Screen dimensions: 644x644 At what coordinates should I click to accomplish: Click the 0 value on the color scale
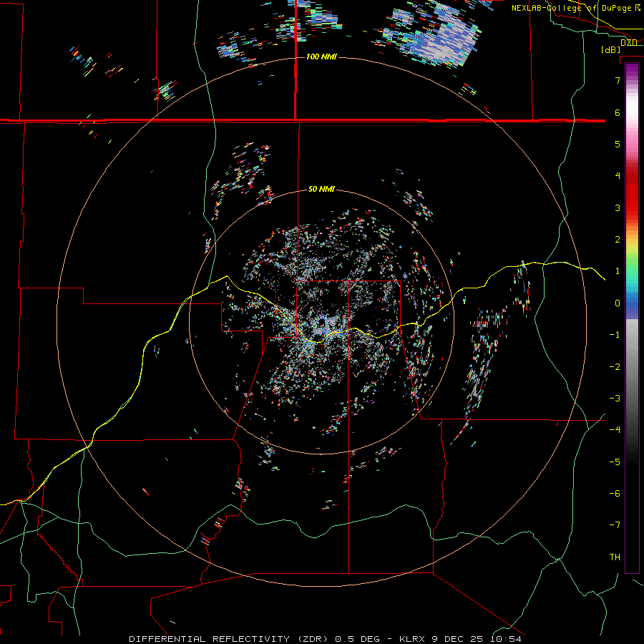coord(618,303)
